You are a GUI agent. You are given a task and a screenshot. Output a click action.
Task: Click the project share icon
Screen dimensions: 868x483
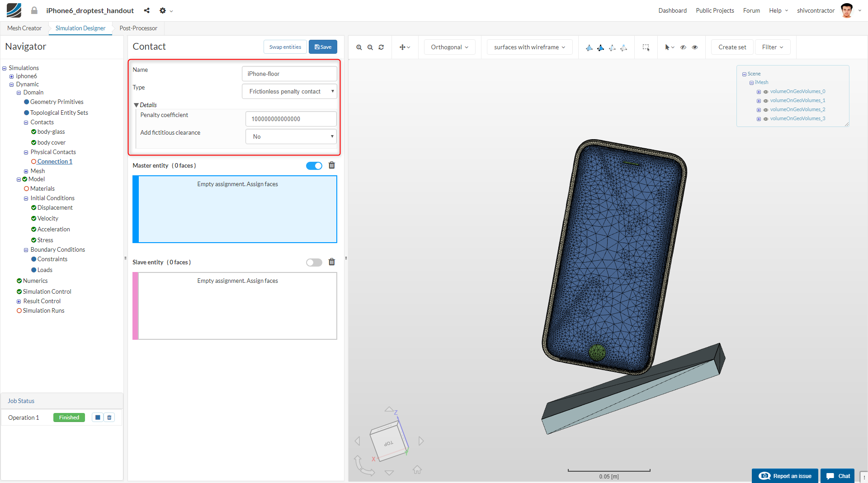(x=146, y=10)
